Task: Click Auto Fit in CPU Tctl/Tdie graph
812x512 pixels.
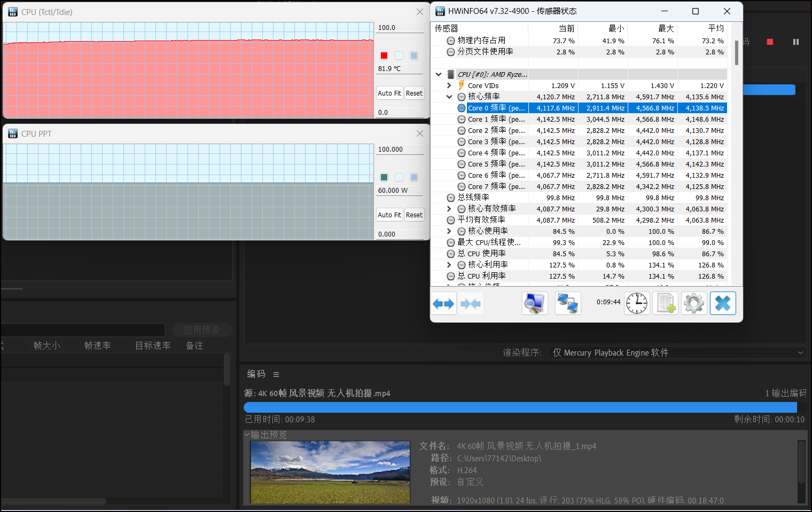Action: pos(389,93)
